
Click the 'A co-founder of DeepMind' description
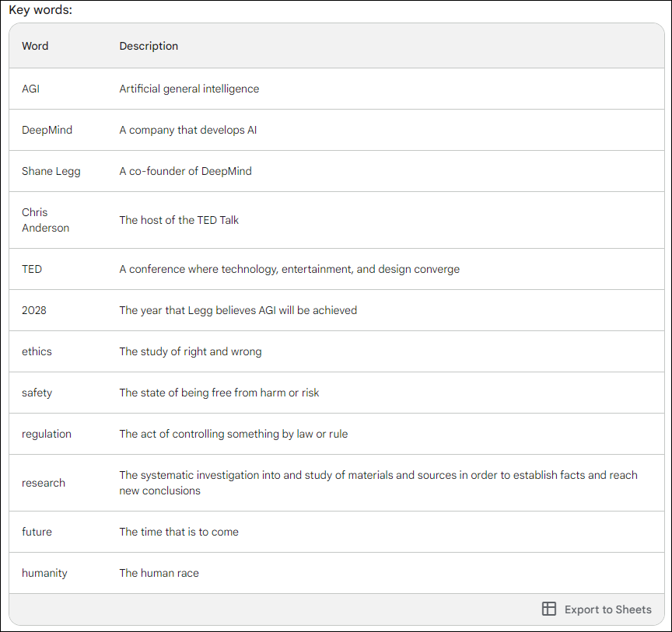click(x=186, y=171)
